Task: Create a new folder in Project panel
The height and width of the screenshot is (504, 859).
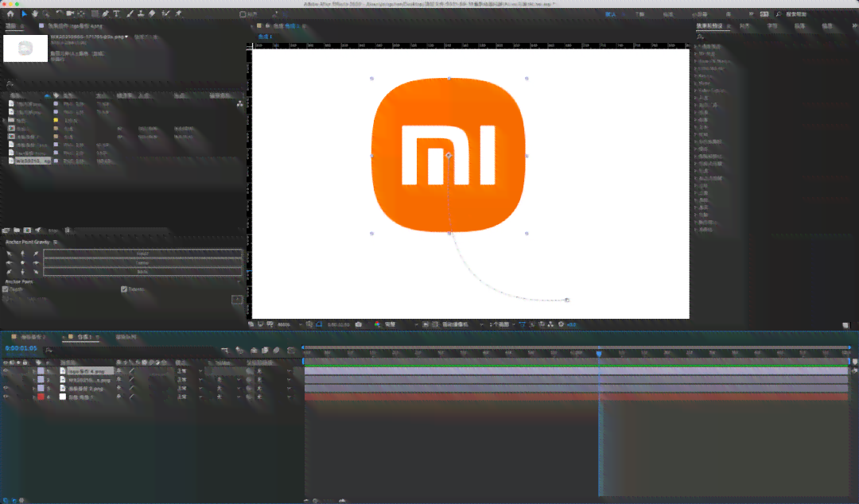Action: tap(17, 230)
